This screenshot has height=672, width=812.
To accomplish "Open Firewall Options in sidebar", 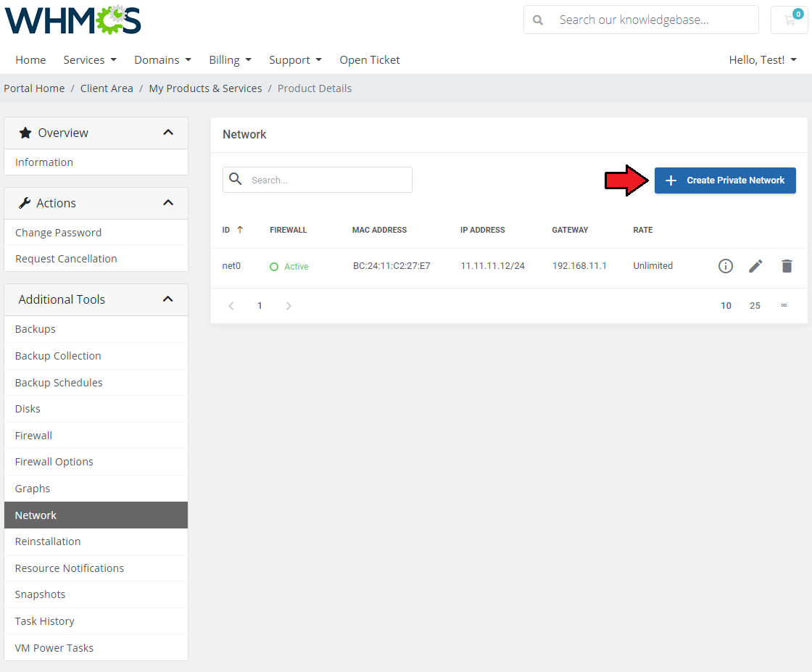I will coord(96,462).
